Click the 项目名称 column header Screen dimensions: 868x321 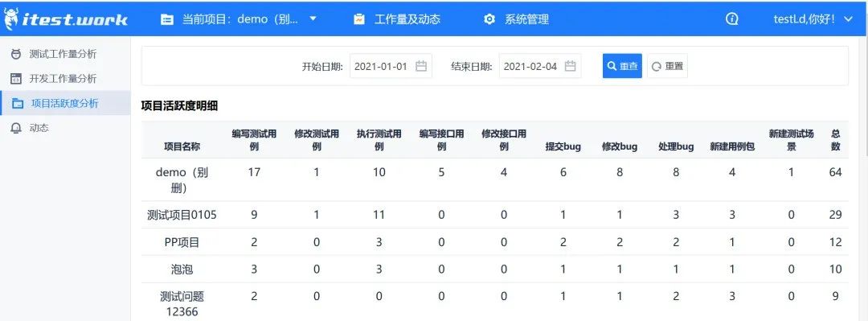(182, 146)
